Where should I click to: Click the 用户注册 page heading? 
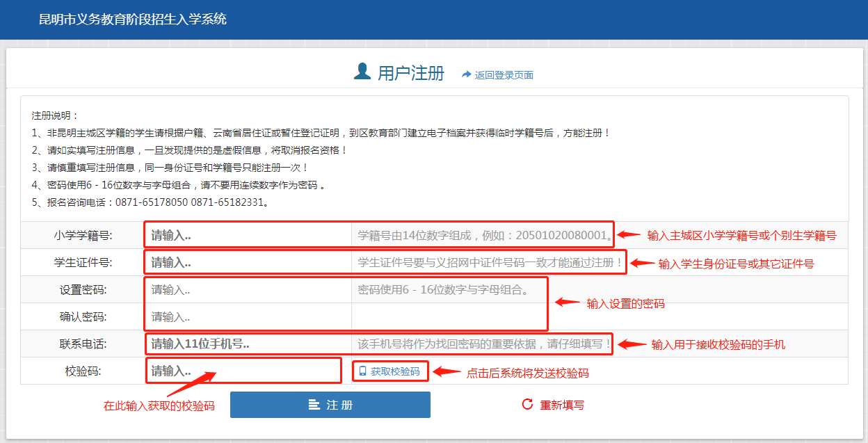coord(410,74)
